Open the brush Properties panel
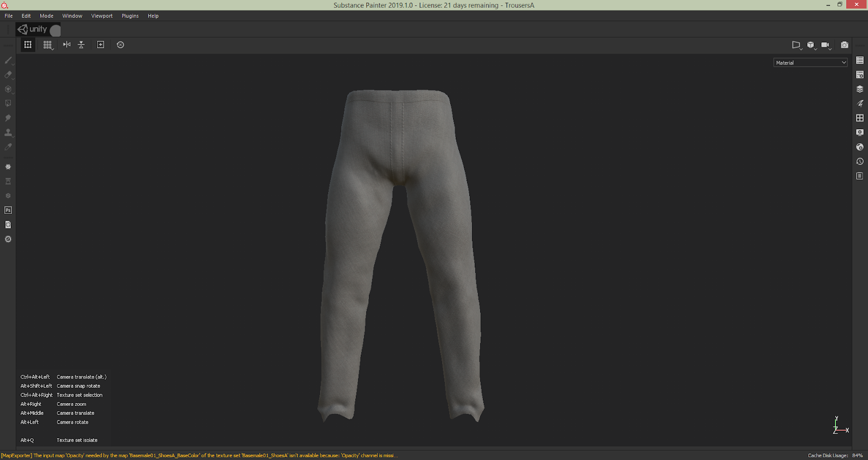 coord(860,103)
